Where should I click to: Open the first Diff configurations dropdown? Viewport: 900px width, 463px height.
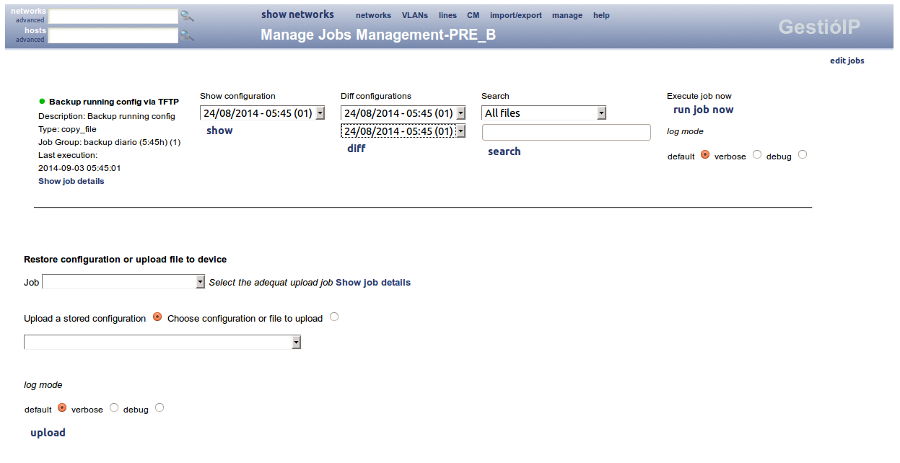pos(403,113)
